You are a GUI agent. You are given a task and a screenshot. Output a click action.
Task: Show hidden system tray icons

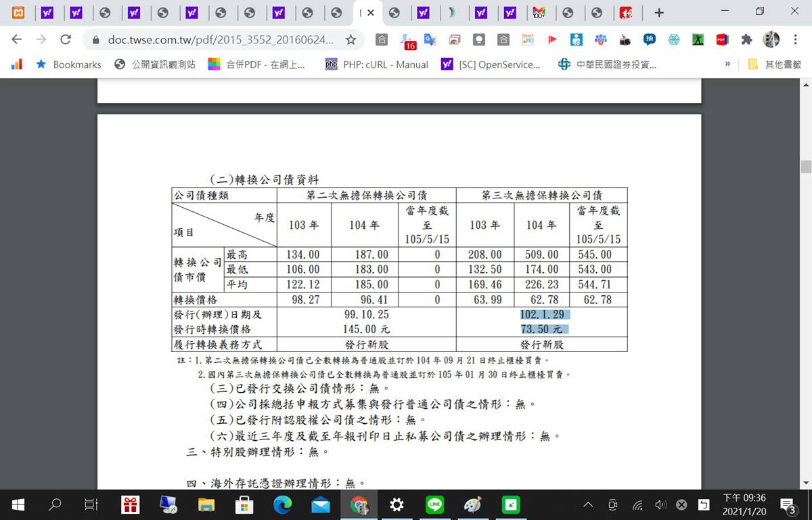[x=588, y=504]
